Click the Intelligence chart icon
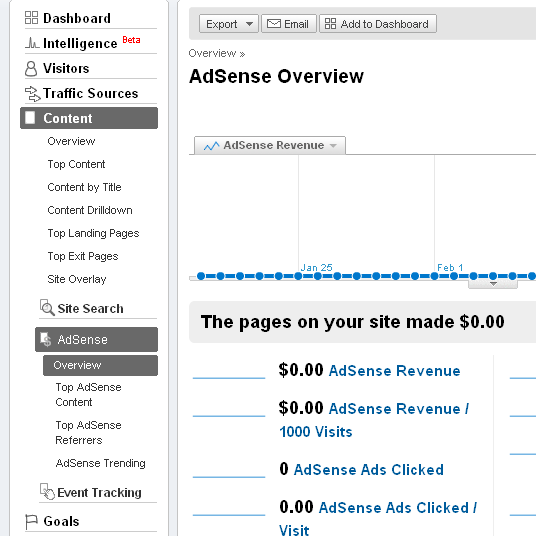 32,43
